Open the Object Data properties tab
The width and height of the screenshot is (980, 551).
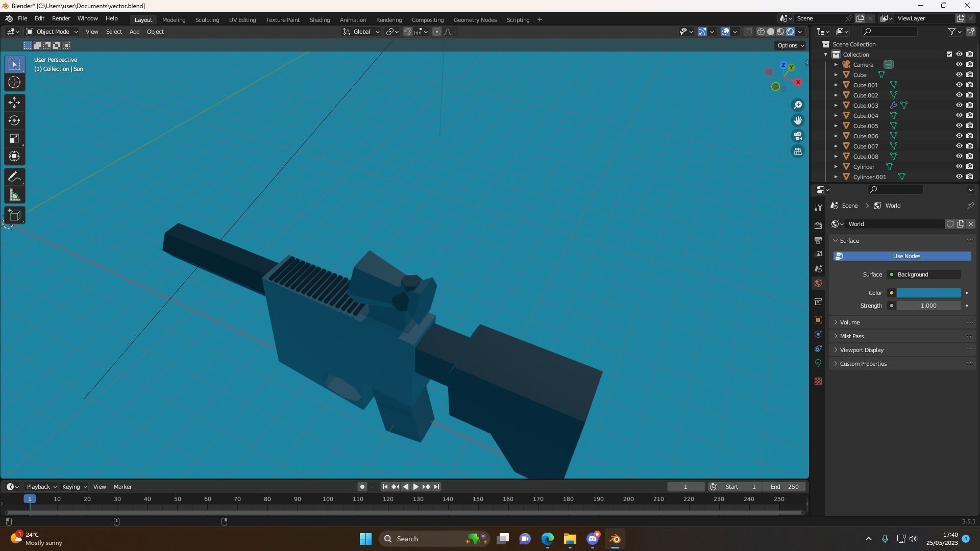818,363
